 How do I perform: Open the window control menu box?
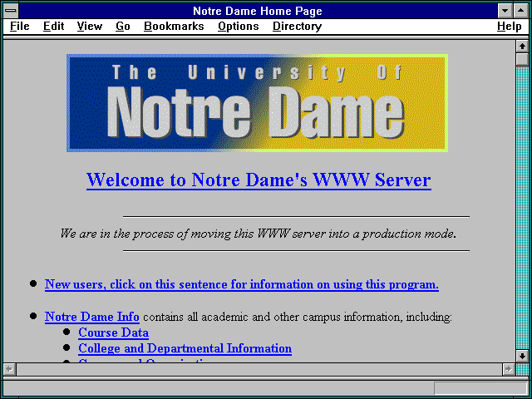[x=11, y=11]
